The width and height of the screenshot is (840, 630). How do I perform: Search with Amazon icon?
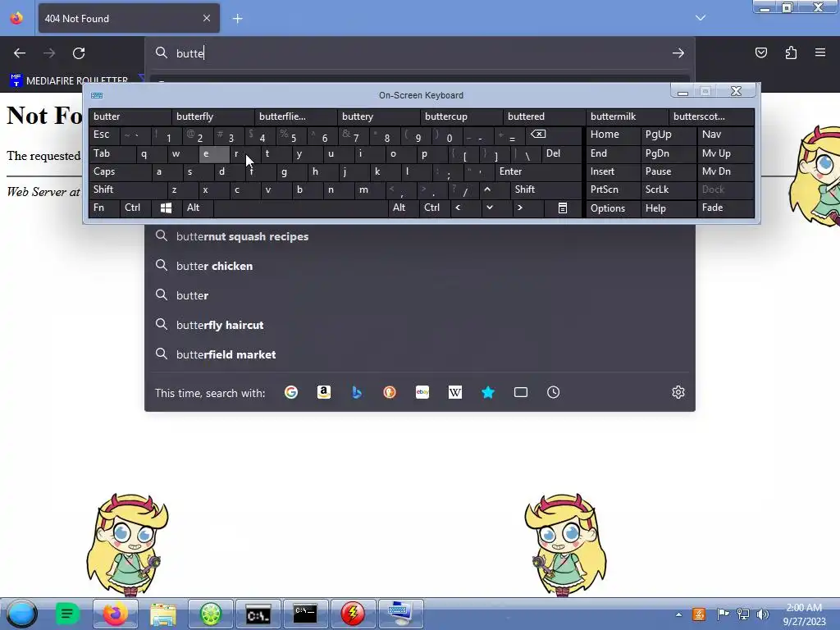[x=323, y=392]
